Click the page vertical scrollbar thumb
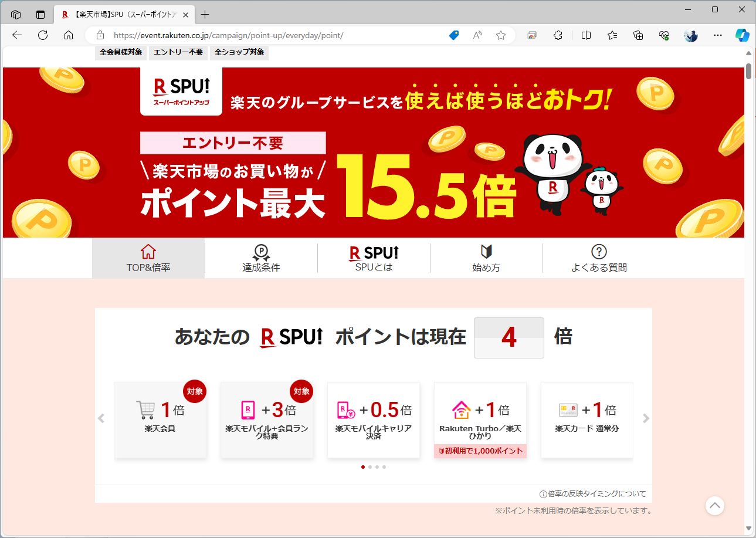The width and height of the screenshot is (756, 538). point(748,70)
